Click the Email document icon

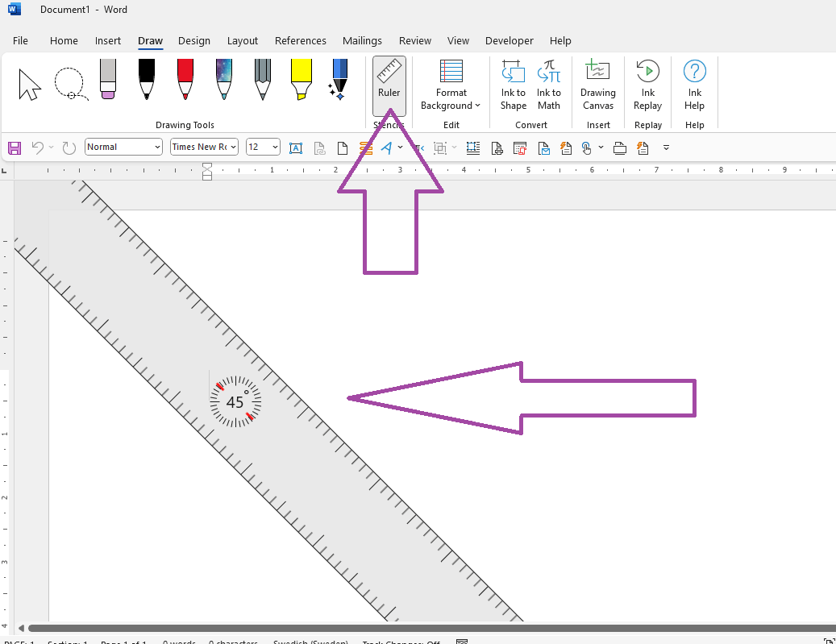coord(544,148)
